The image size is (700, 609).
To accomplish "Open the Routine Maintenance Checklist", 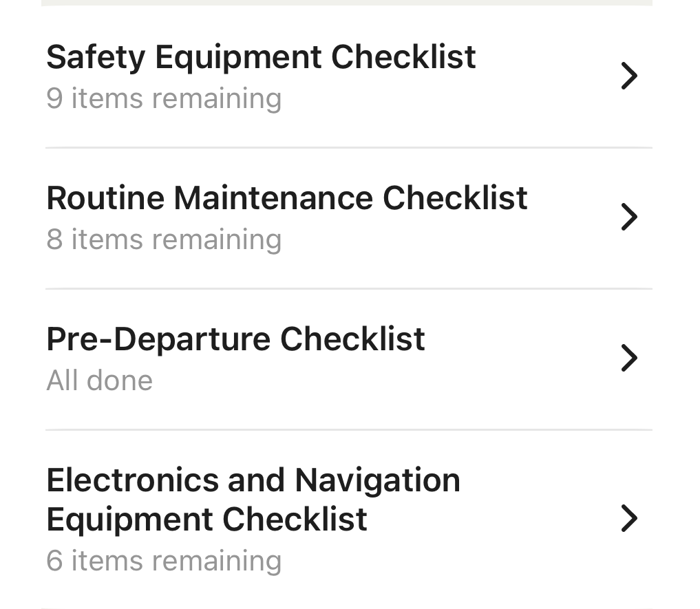I will pyautogui.click(x=349, y=218).
